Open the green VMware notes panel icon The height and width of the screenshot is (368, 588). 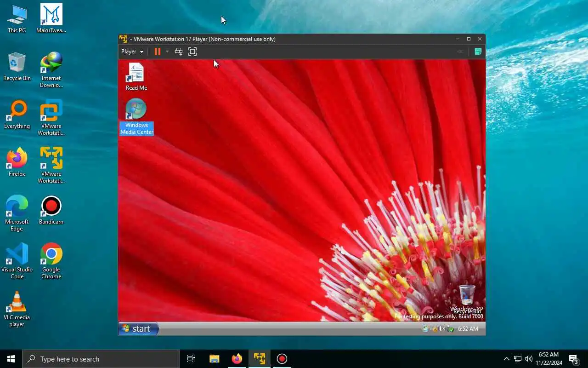click(x=478, y=52)
